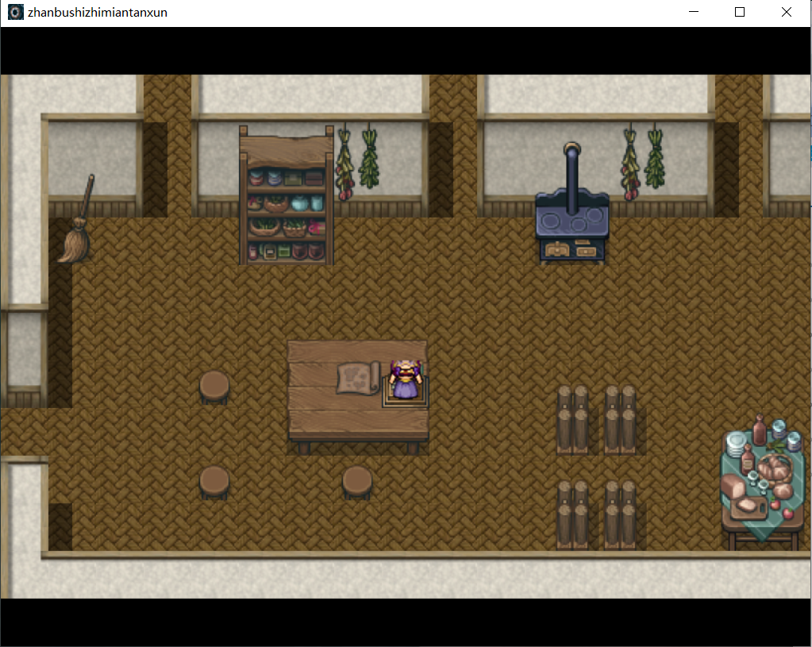Click the green herb bundle beside the stove
The width and height of the screenshot is (812, 647).
655,157
